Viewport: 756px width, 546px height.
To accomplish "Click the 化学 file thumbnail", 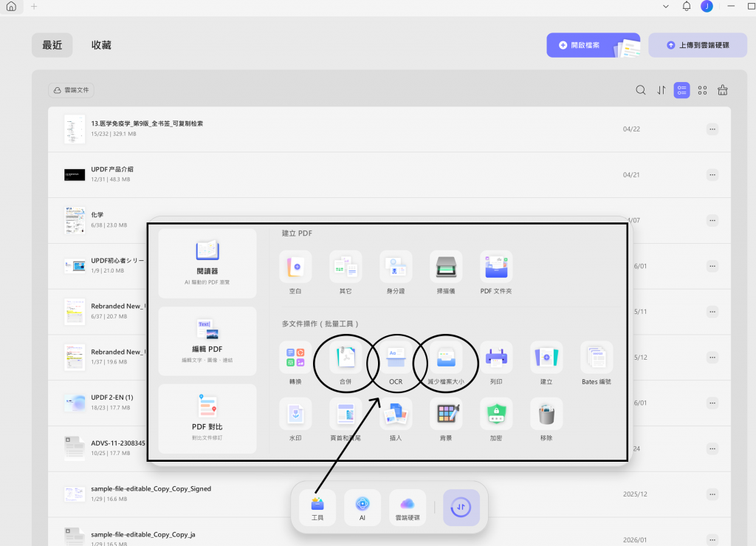I will 75,220.
